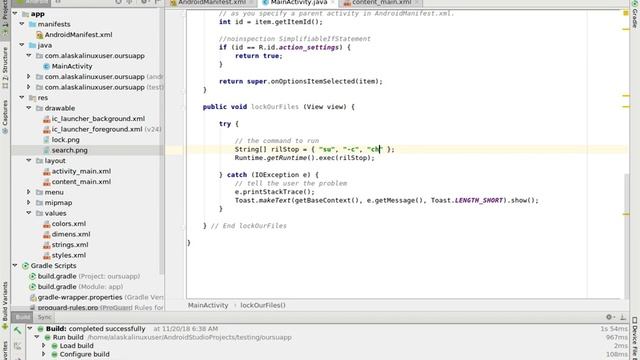Open AndroidManifest.xml in project tree

[x=78, y=35]
